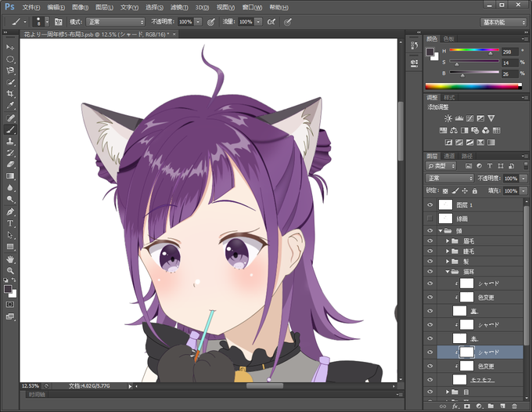Switch to the 路径 tab
The width and height of the screenshot is (532, 412).
(x=467, y=156)
